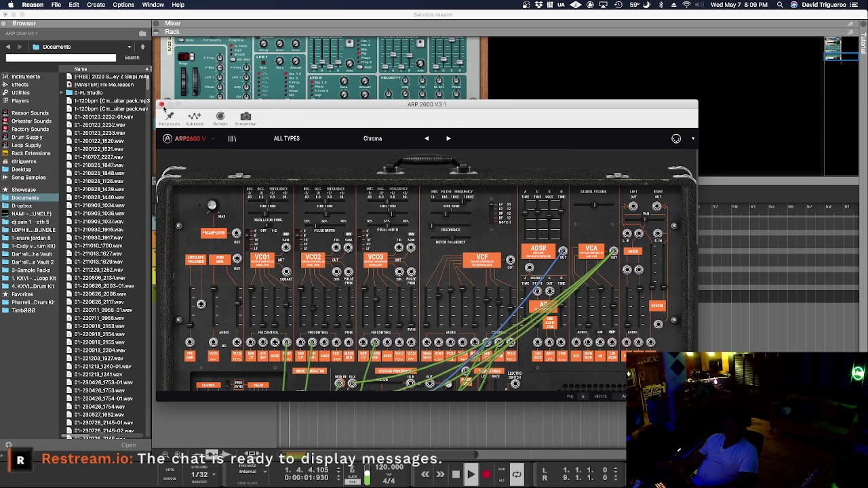Screen dimensions: 868x488
Task: Select file 01-210707_2227.wav
Action: click(x=99, y=157)
